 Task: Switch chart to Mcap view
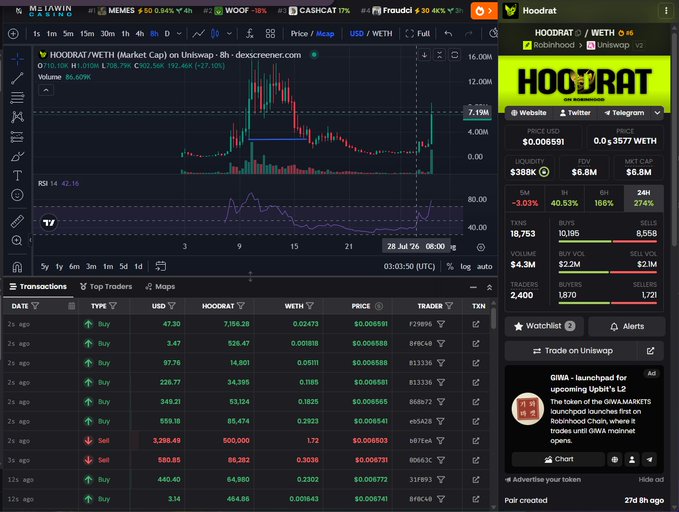(x=325, y=34)
